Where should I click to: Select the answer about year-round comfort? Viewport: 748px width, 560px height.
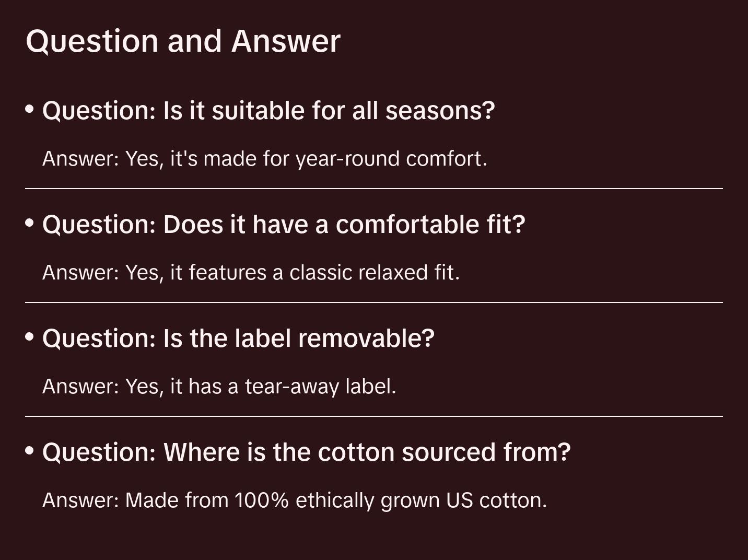click(264, 159)
